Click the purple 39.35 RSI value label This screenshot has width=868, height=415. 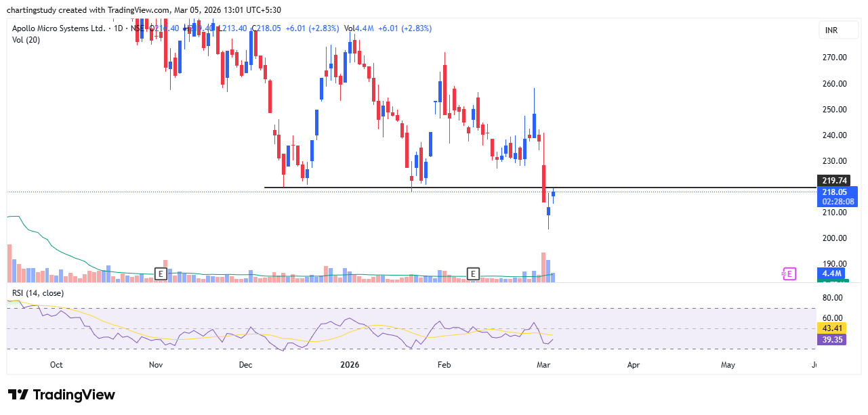click(832, 339)
